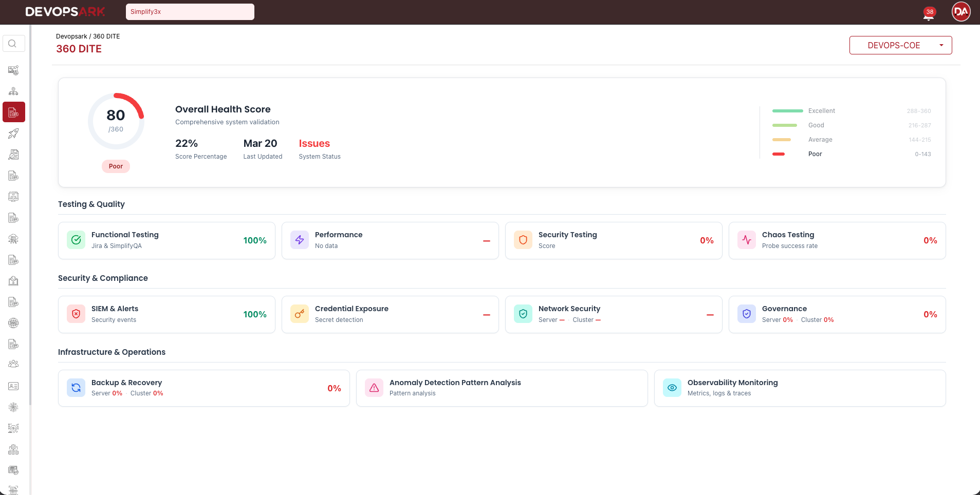Screen dimensions: 980x495
Task: Click the Chaos Testing waveform icon
Action: coord(746,240)
